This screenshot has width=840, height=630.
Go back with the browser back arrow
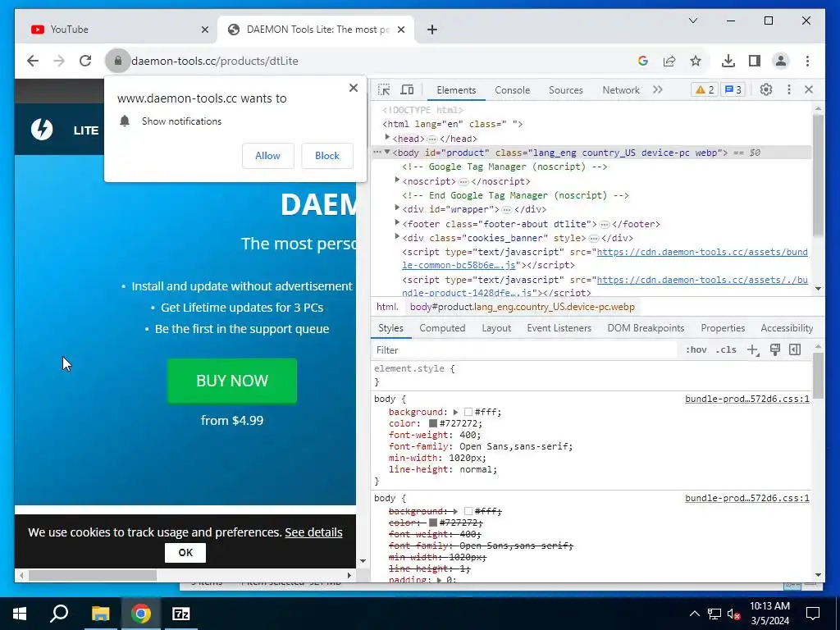point(33,61)
